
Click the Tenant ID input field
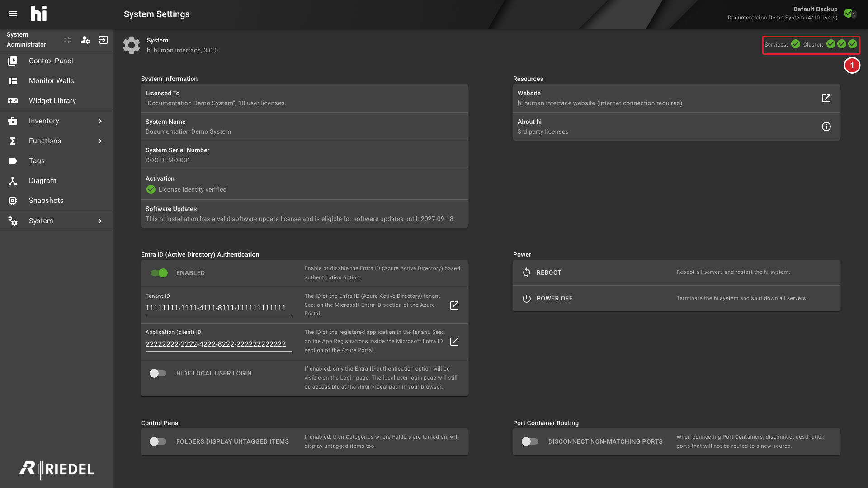coord(219,308)
